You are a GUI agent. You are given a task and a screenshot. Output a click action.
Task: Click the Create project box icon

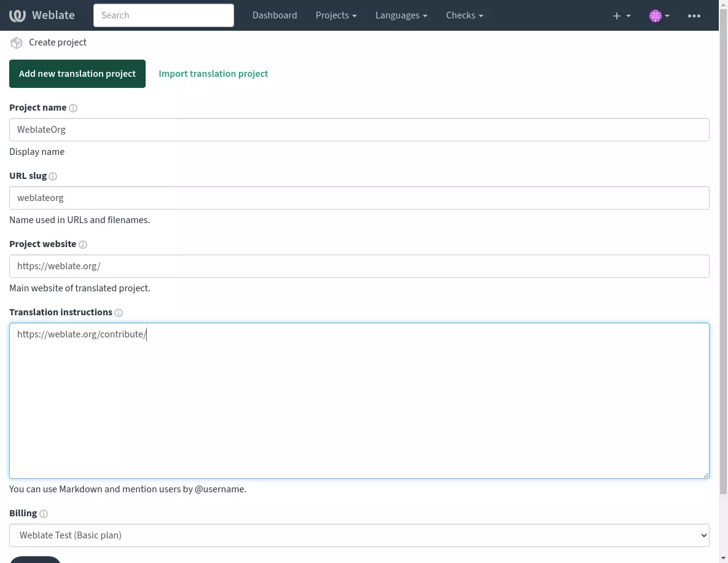click(x=17, y=43)
